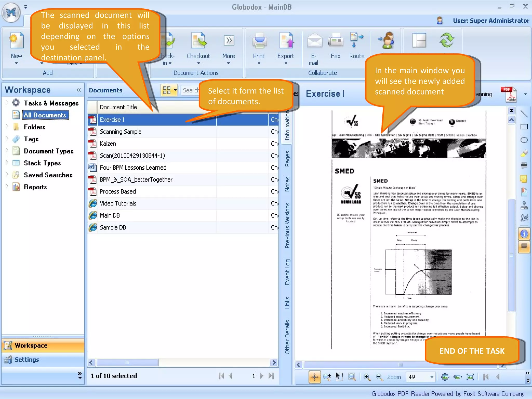
Task: Select the line annotation tool
Action: (x=524, y=114)
